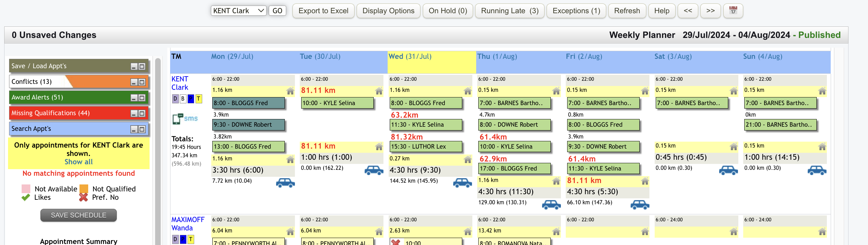Maximize the Missing Qualifications (44) panel
This screenshot has width=868, height=245.
pyautogui.click(x=142, y=113)
